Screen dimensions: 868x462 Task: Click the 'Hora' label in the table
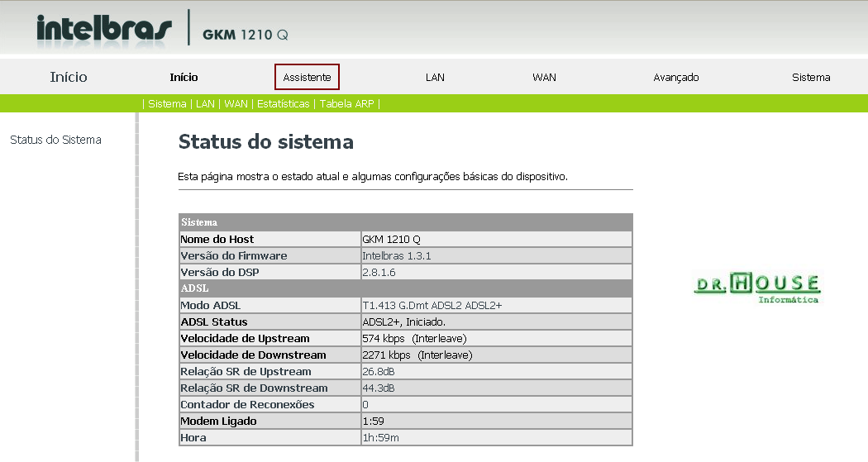(x=193, y=438)
